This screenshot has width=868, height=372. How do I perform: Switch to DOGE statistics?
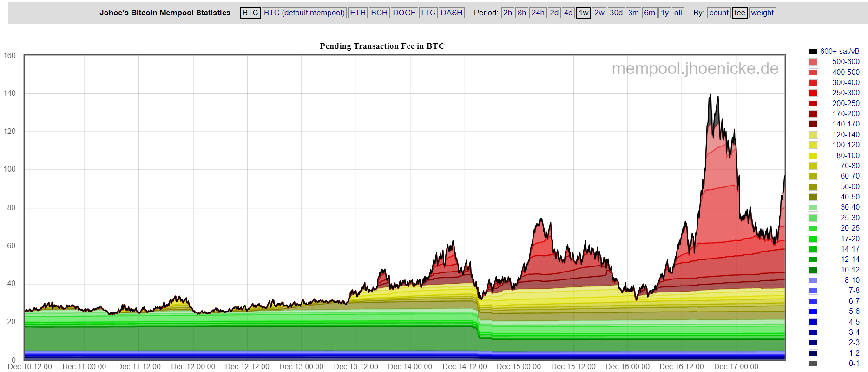click(x=404, y=13)
